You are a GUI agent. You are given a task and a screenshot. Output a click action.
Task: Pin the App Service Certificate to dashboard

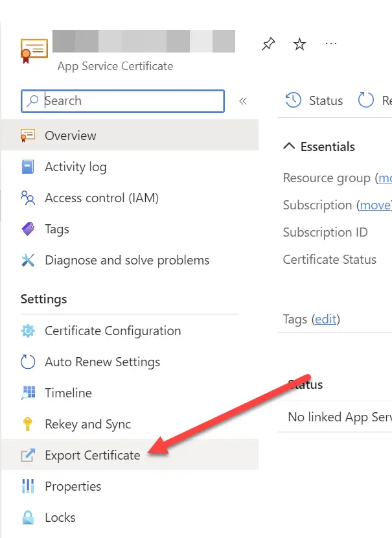tap(268, 43)
